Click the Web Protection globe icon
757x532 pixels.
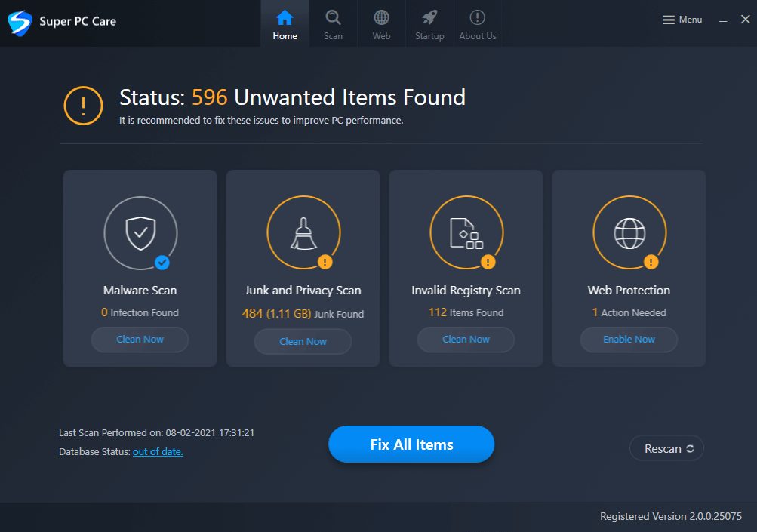coord(629,234)
